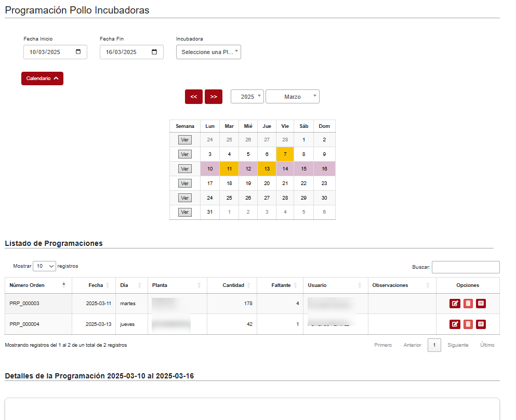Sort by Usuario column
The image size is (516, 420).
pyautogui.click(x=335, y=285)
